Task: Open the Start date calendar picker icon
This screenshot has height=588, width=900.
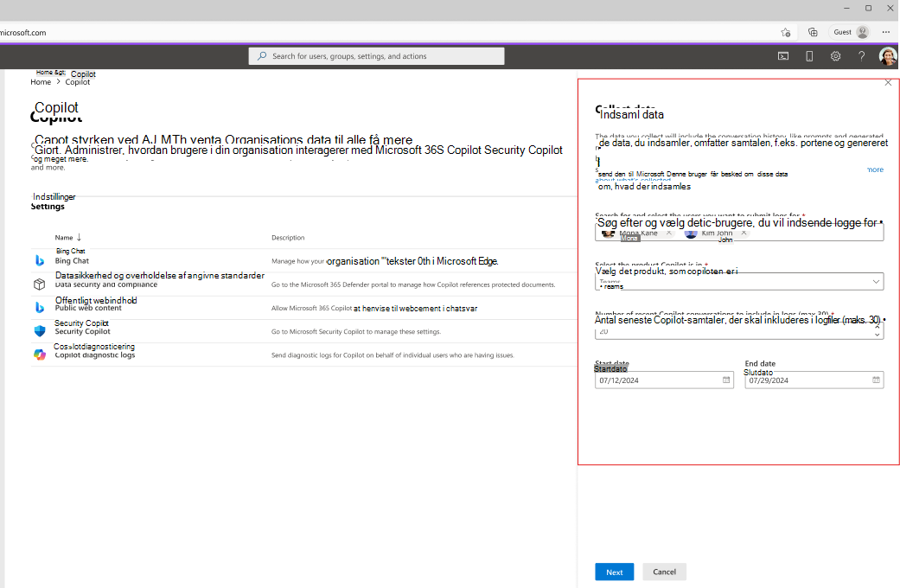Action: [x=726, y=380]
